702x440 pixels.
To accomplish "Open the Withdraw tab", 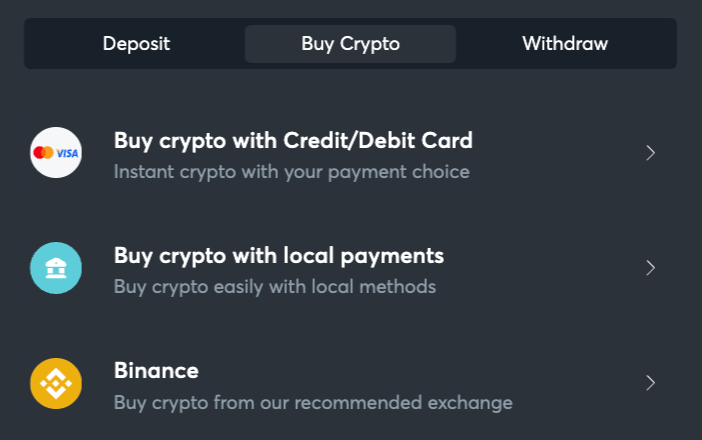I will click(x=565, y=44).
